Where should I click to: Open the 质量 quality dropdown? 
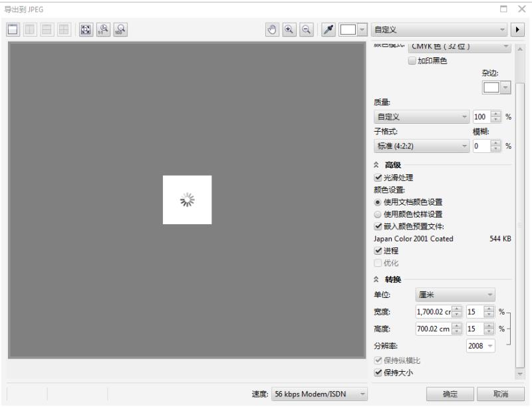click(x=422, y=116)
